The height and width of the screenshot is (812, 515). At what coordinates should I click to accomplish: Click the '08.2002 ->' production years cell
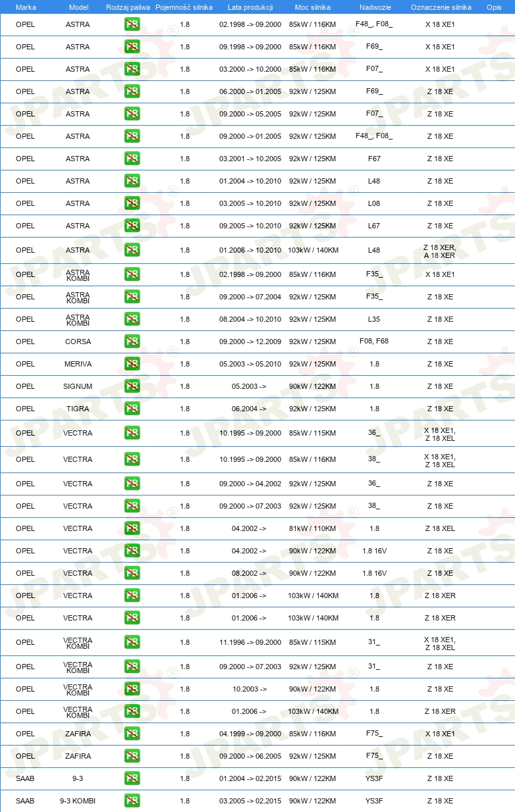click(x=249, y=573)
